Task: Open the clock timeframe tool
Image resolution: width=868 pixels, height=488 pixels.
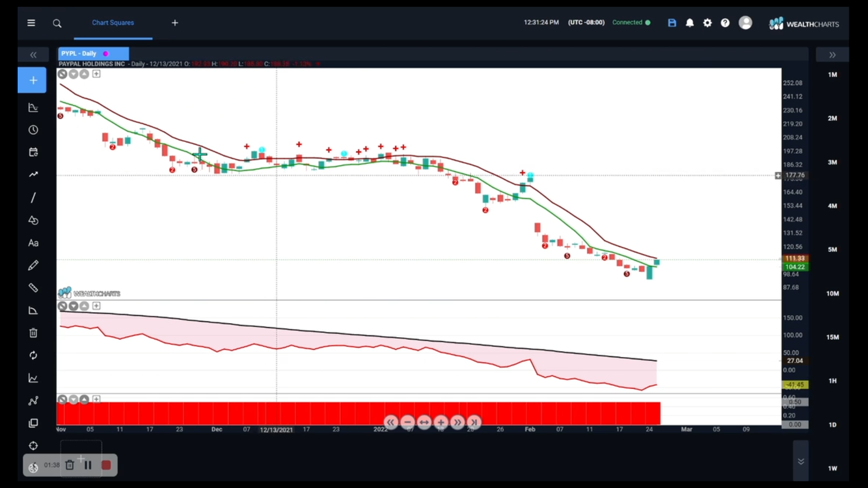Action: coord(33,130)
